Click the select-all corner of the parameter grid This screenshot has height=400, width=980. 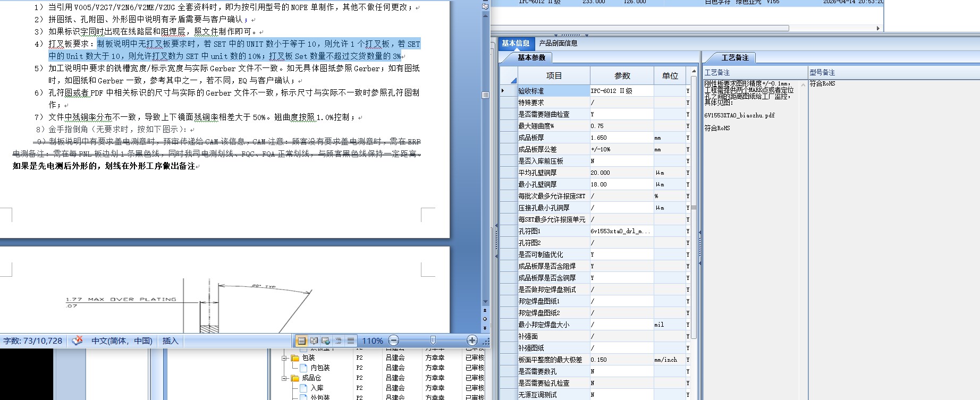tap(508, 75)
